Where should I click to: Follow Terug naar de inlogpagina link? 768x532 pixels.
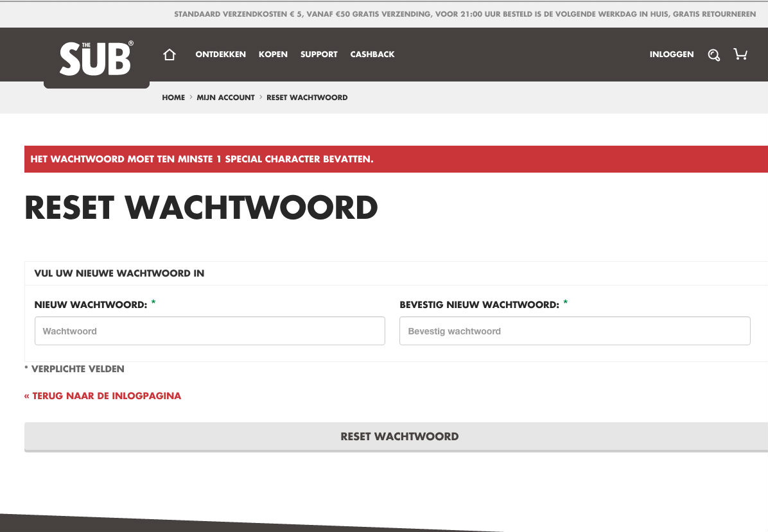pos(103,396)
